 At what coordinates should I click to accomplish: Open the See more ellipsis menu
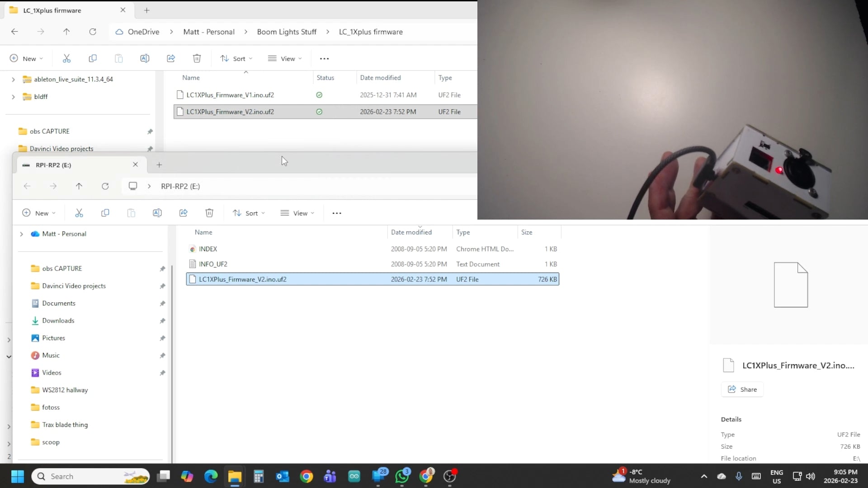click(x=324, y=58)
